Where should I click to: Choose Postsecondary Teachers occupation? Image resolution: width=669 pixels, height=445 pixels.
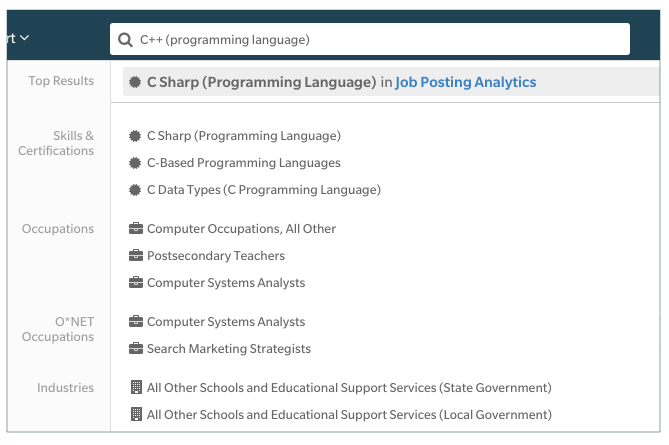[215, 256]
